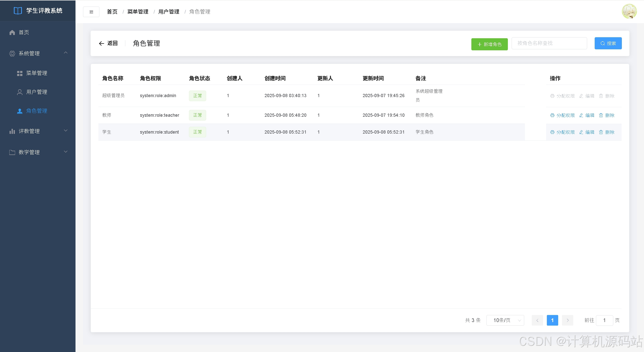The image size is (644, 352).
Task: Click the gear icon beside 系统管理
Action: 12,54
